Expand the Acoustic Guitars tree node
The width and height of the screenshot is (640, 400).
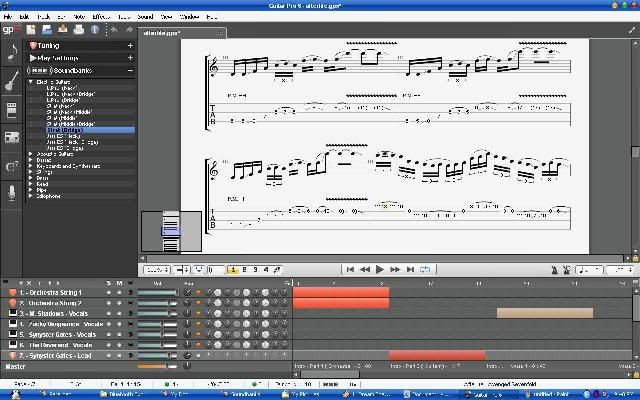click(31, 154)
